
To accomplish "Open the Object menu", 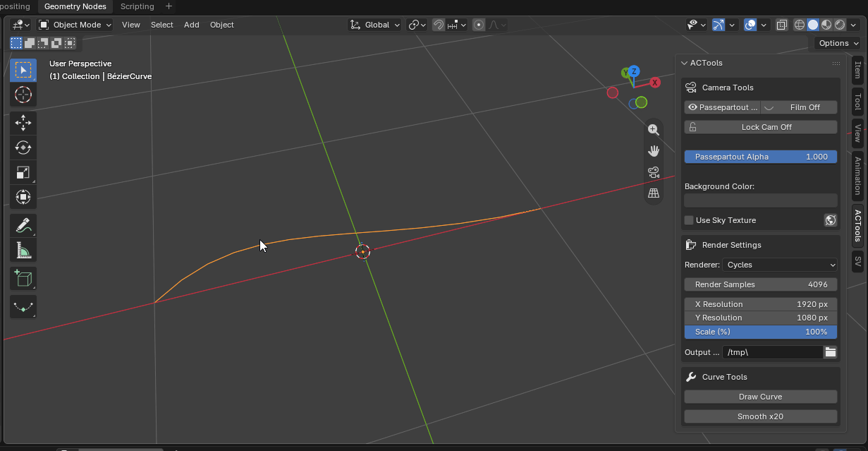I will coord(222,25).
